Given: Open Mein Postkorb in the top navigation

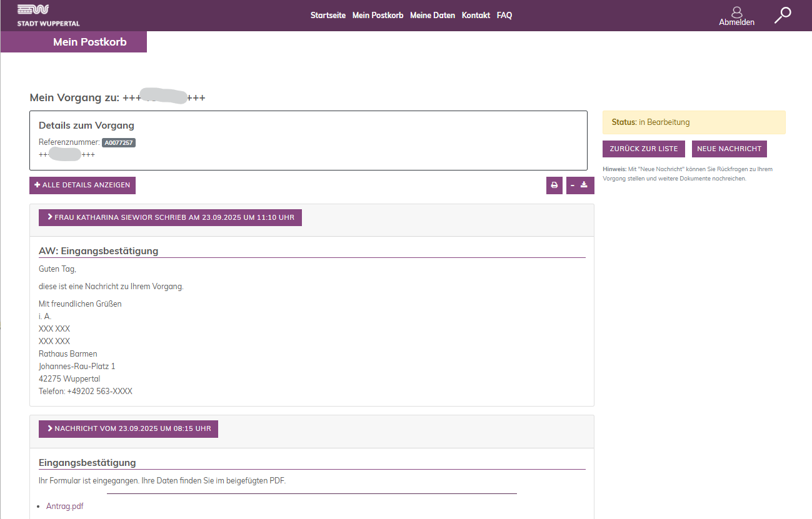Looking at the screenshot, I should (x=378, y=16).
